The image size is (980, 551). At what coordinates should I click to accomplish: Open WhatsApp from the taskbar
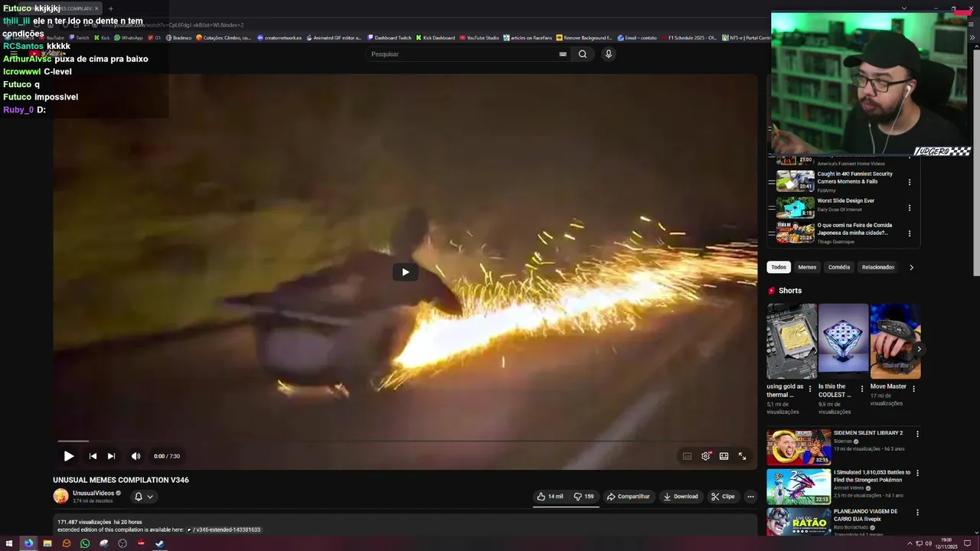[85, 543]
